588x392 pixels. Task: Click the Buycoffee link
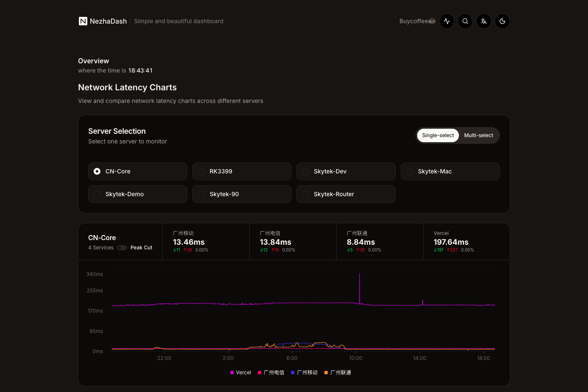[x=417, y=21]
